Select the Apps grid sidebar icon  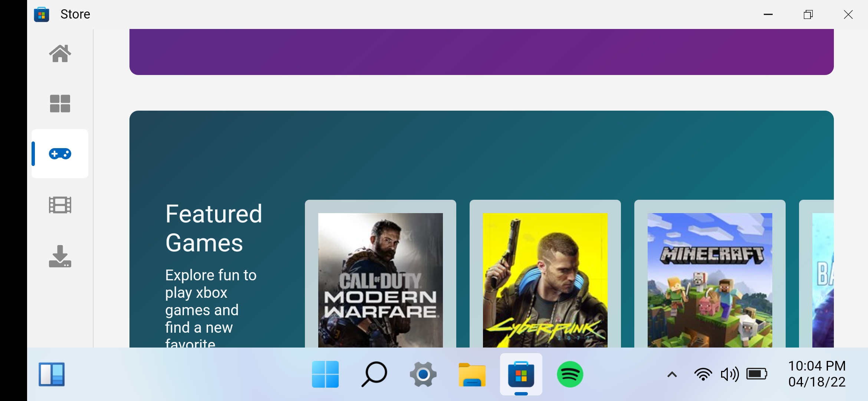(x=60, y=103)
